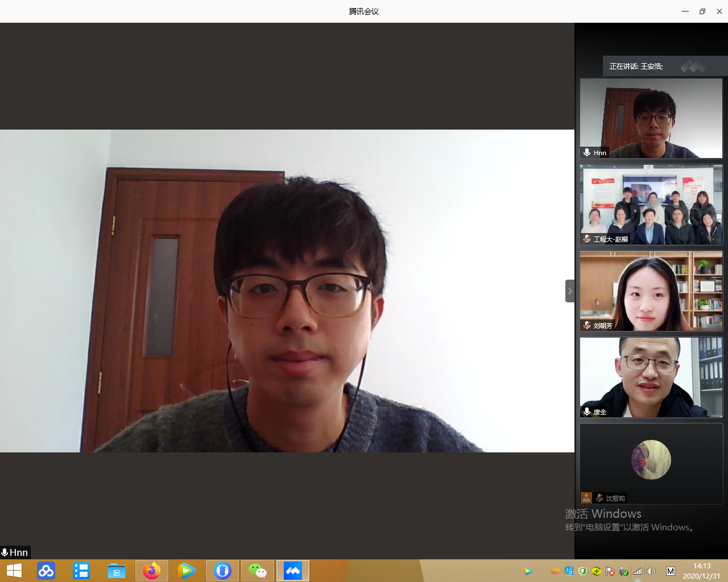
Task: Click 沈智莉's round profile avatar
Action: click(x=651, y=459)
